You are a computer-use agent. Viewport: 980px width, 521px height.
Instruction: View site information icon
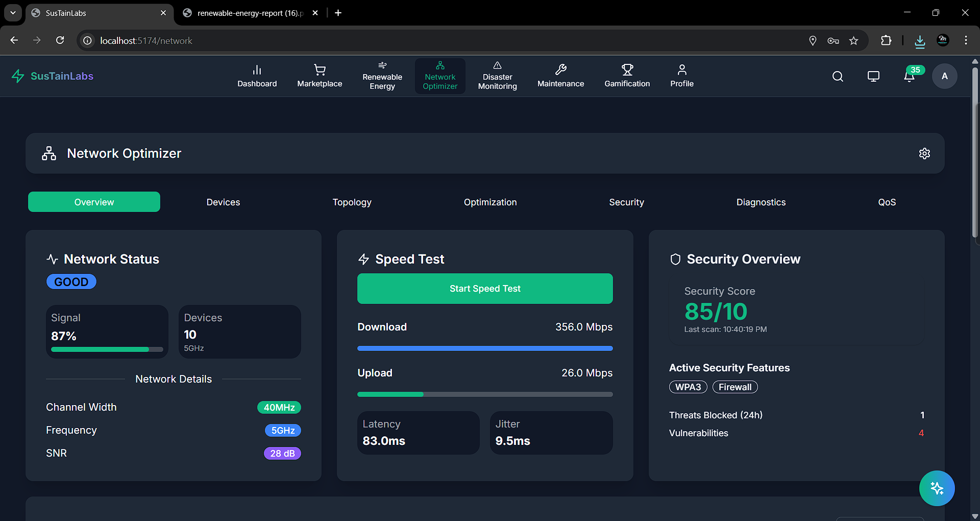[88, 40]
